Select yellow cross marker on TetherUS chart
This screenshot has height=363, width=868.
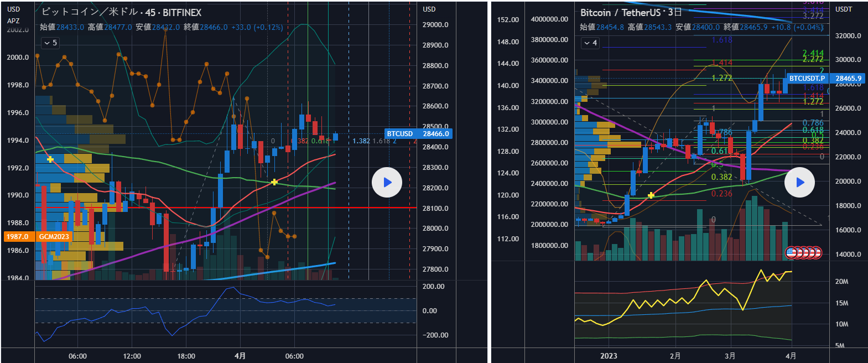[651, 195]
